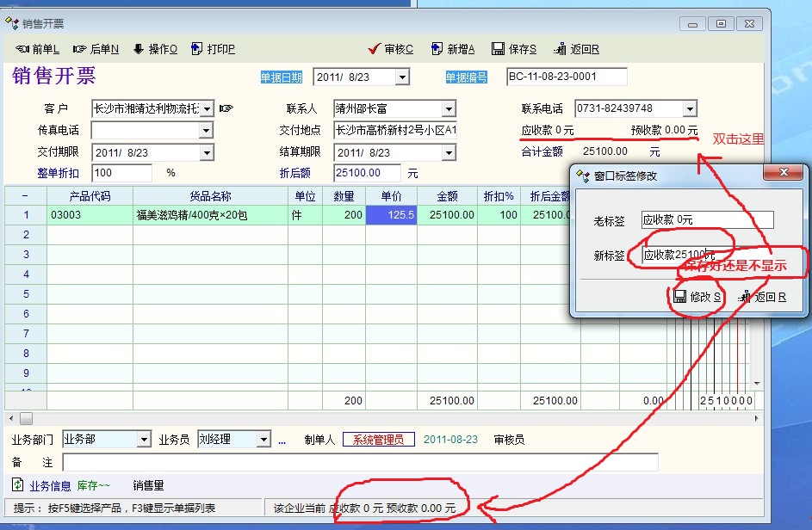Viewport: 812px width, 530px height.
Task: Open the 客户 customer dropdown list
Action: (206, 108)
